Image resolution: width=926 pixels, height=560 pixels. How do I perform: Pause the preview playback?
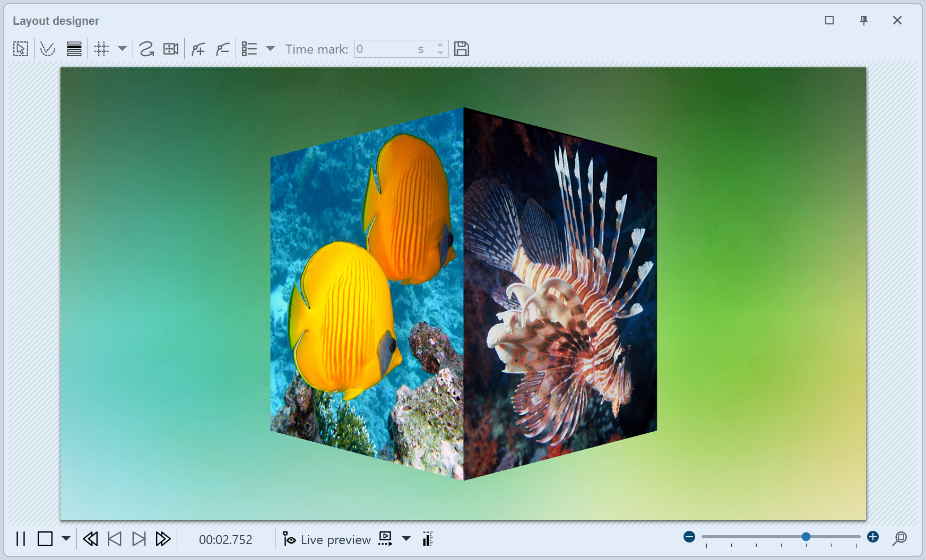click(x=21, y=539)
